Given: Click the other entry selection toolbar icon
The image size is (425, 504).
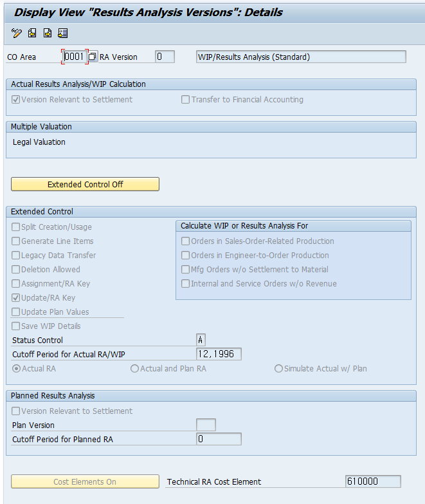Looking at the screenshot, I should [x=62, y=33].
